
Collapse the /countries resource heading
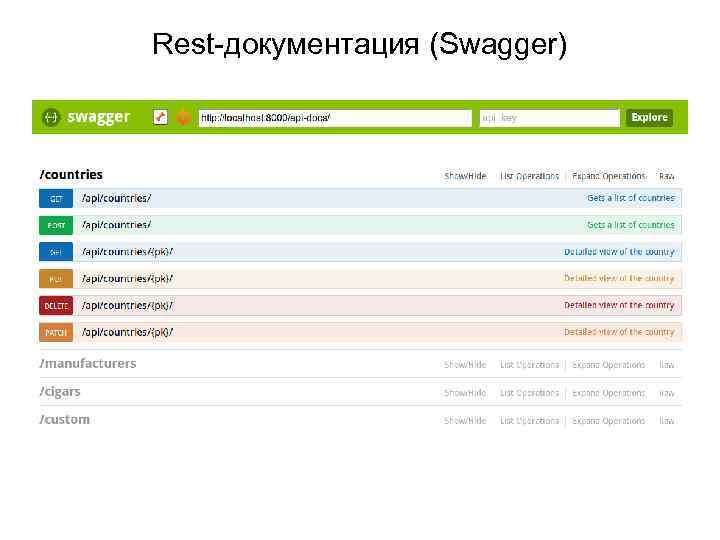(71, 174)
